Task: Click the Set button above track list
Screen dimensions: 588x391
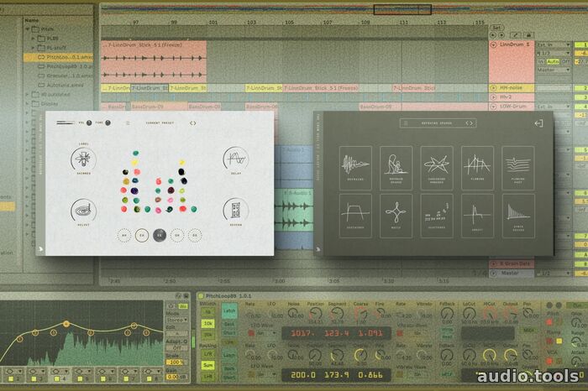Action: (496, 27)
